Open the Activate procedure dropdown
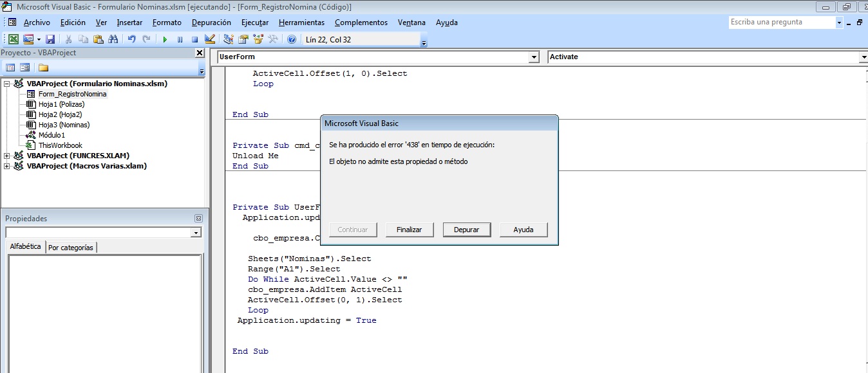The height and width of the screenshot is (373, 868). pyautogui.click(x=863, y=57)
